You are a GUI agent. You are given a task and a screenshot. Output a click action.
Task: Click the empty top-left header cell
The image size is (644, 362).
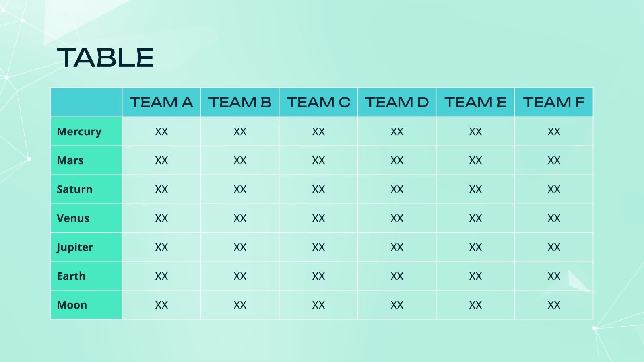86,102
